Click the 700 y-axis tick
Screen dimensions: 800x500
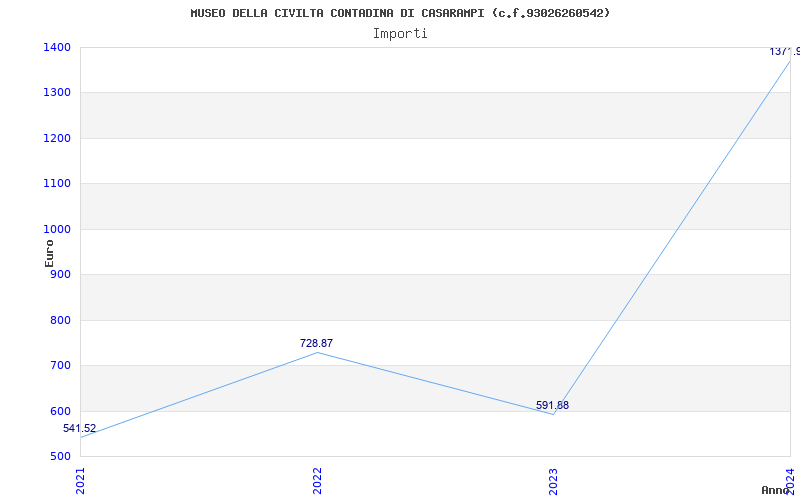pyautogui.click(x=60, y=366)
